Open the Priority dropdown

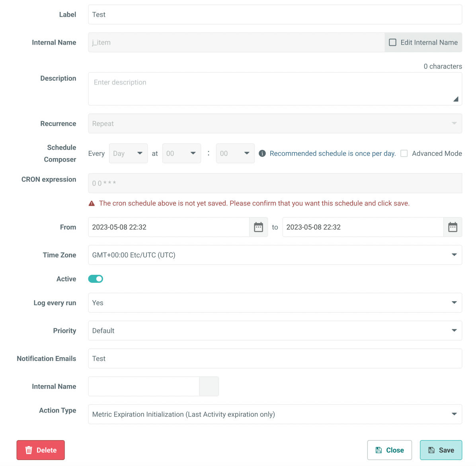(275, 331)
